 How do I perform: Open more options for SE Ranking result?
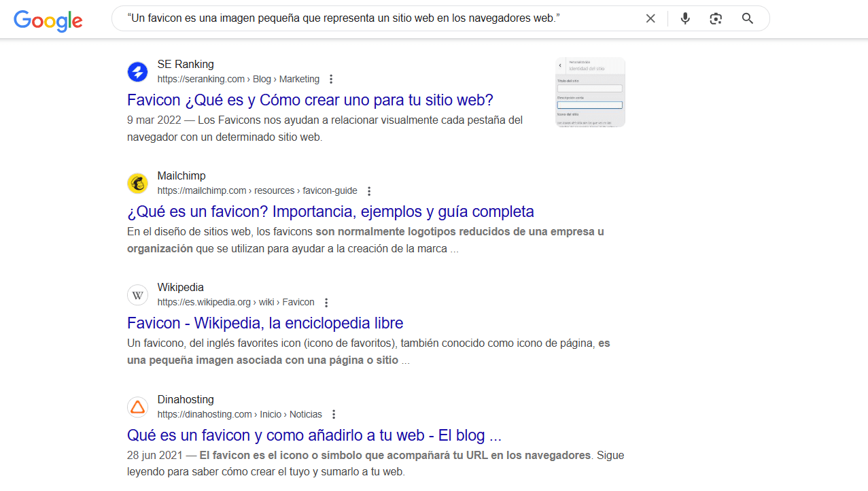coord(331,80)
